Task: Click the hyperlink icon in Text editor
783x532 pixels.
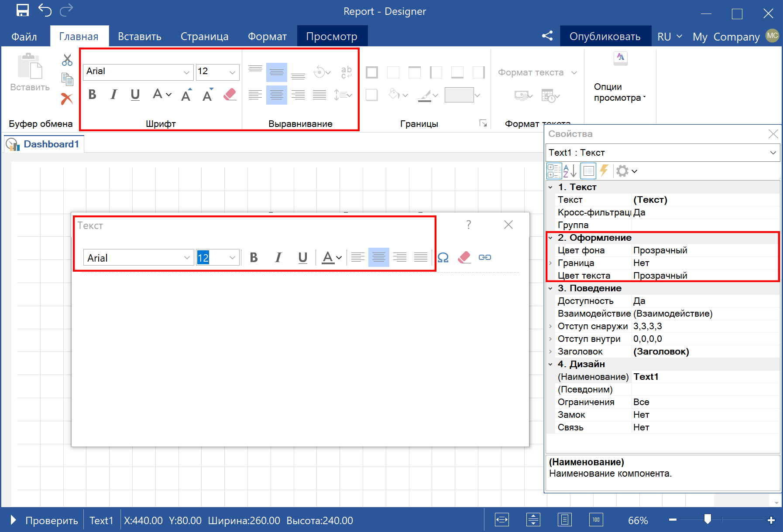Action: pos(485,258)
